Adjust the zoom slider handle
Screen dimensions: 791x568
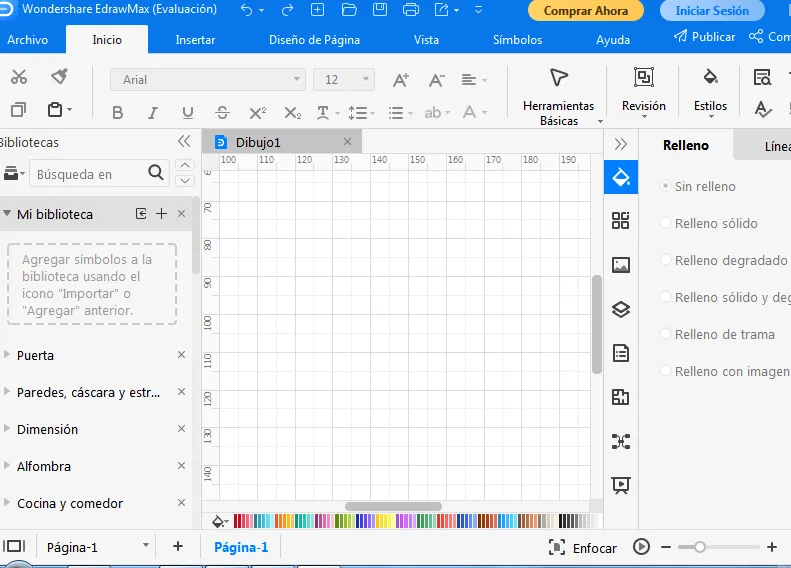[700, 547]
